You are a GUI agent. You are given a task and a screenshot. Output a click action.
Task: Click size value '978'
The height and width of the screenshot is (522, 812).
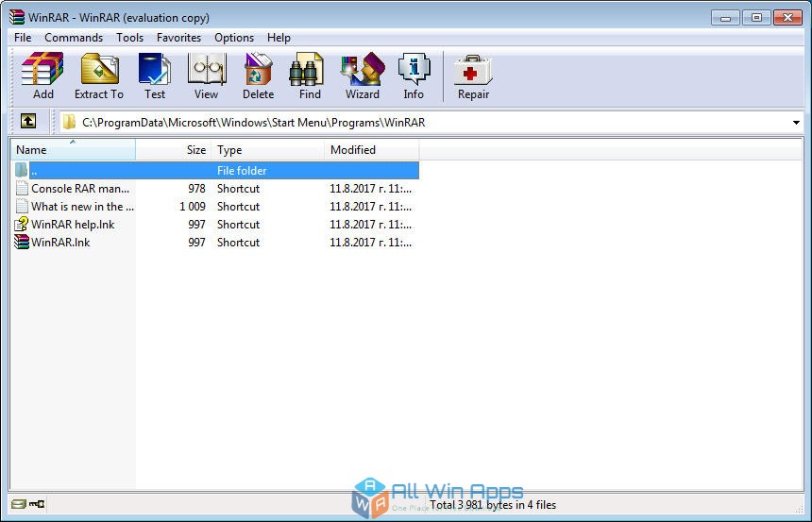(196, 189)
